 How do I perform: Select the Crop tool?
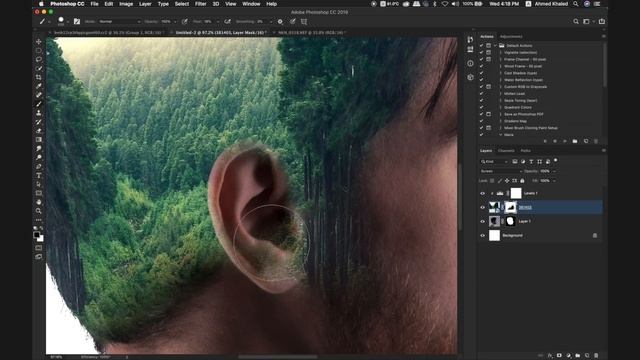click(x=39, y=77)
